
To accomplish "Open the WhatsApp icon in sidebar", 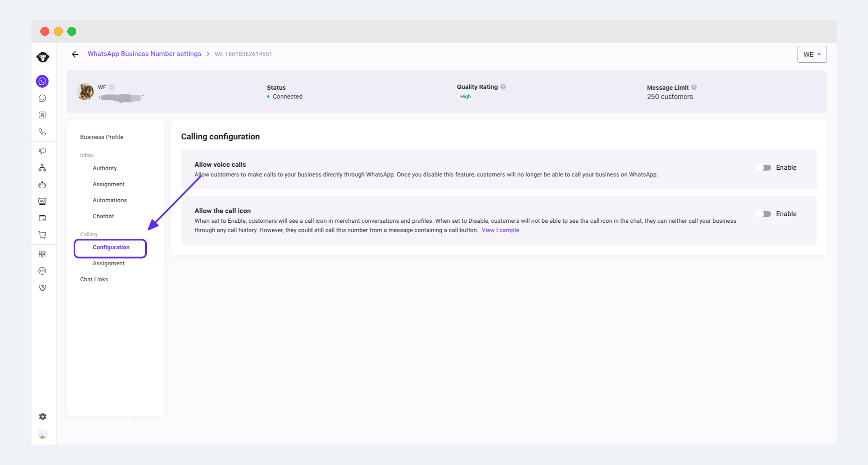I will 42,81.
